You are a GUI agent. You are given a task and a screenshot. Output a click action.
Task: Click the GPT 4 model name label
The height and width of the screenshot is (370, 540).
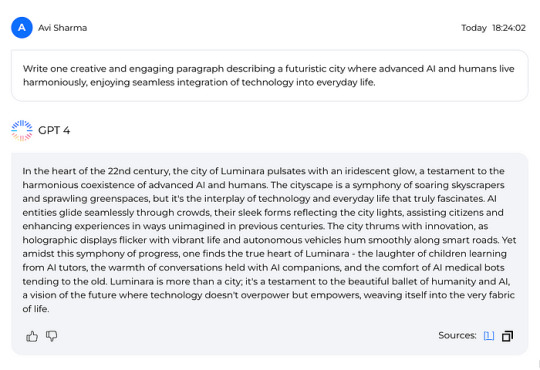[x=54, y=130]
